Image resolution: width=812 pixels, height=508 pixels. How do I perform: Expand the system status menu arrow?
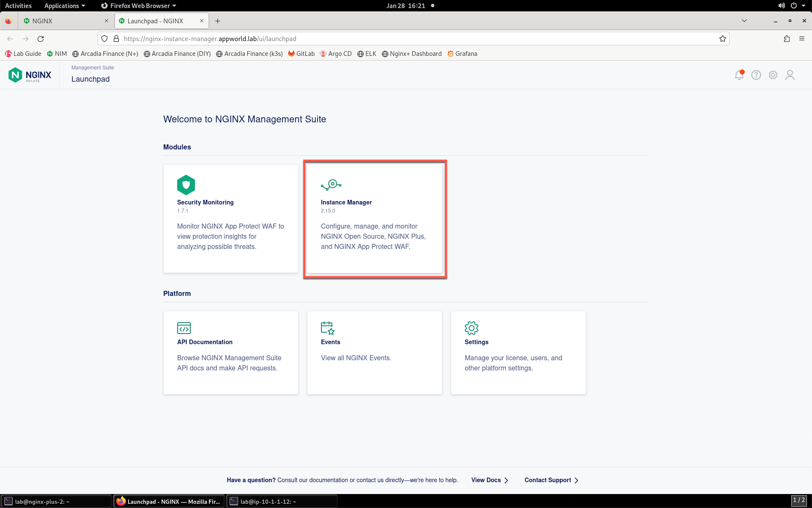point(804,6)
